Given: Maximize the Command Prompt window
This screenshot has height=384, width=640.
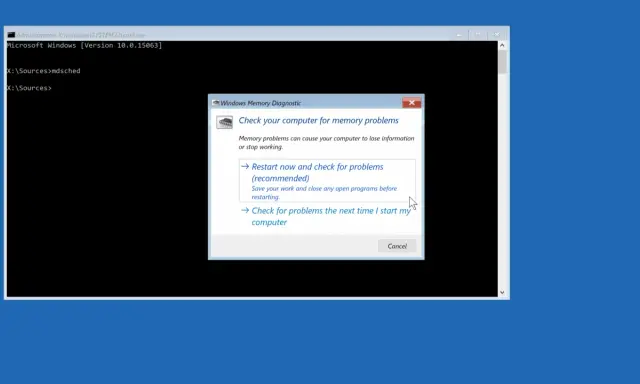Looking at the screenshot, I should (478, 35).
